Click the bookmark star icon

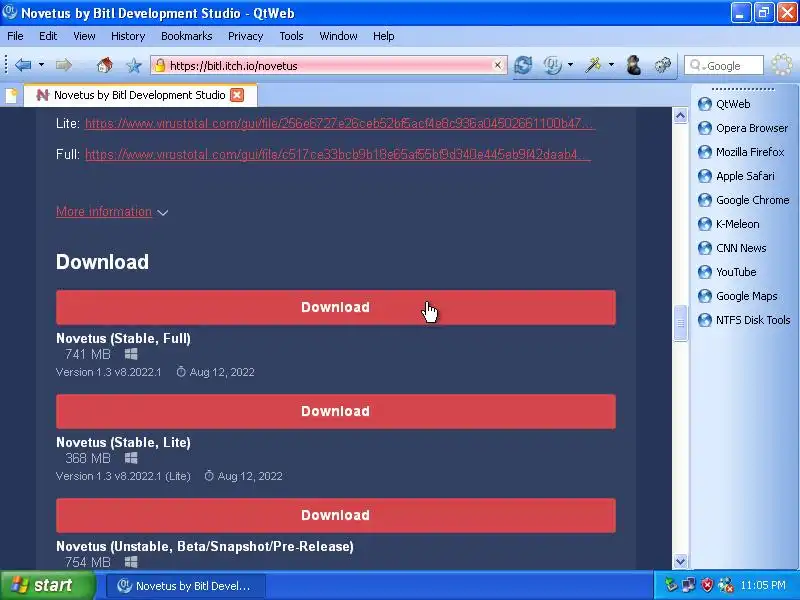click(134, 65)
